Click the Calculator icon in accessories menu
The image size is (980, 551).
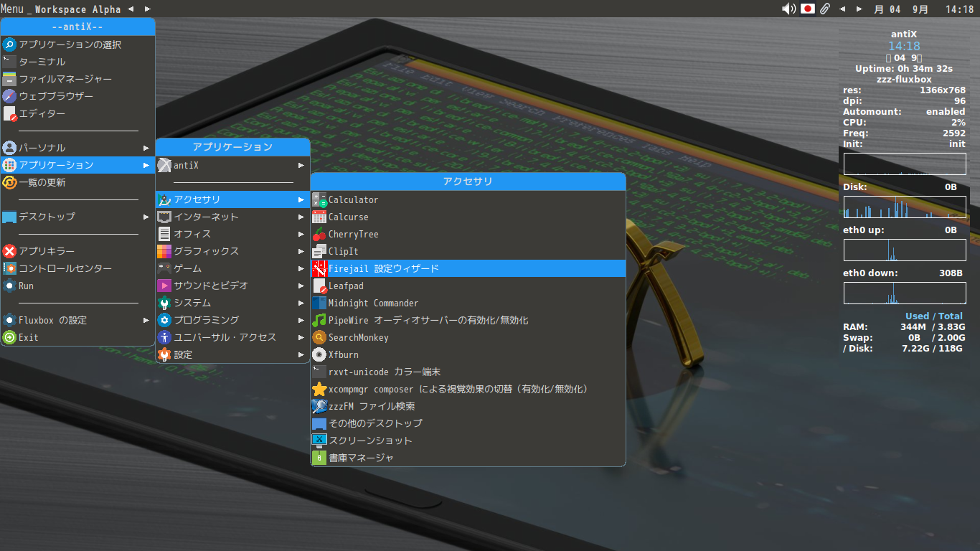(x=319, y=199)
